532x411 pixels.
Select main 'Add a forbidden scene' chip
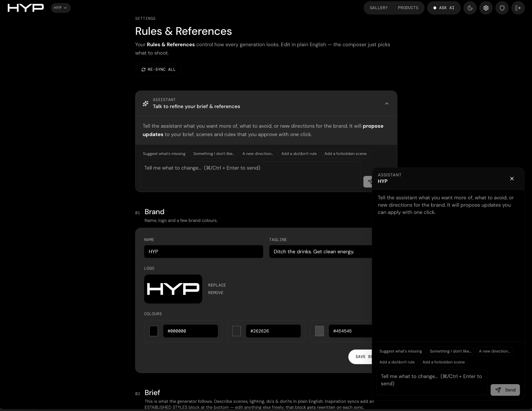(x=345, y=154)
